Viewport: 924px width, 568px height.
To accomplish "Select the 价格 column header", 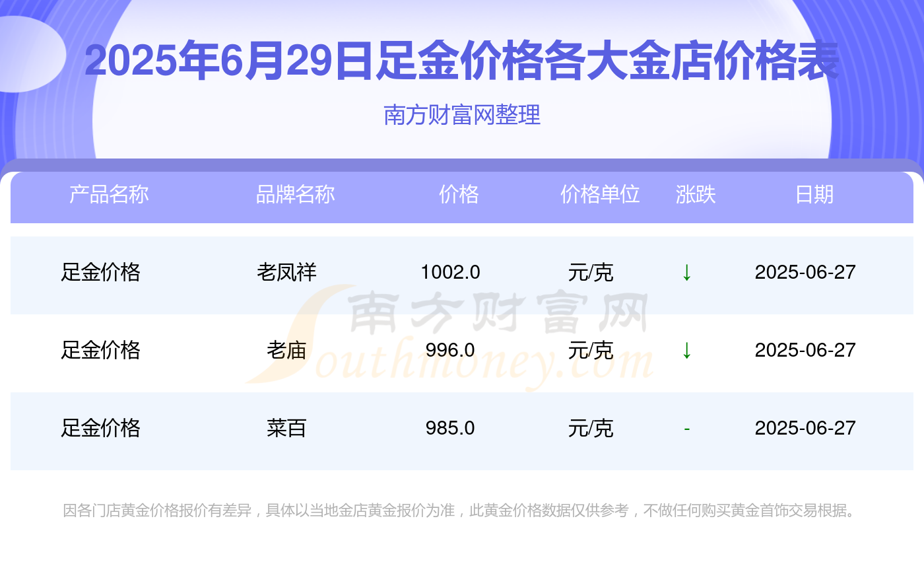I will click(459, 194).
